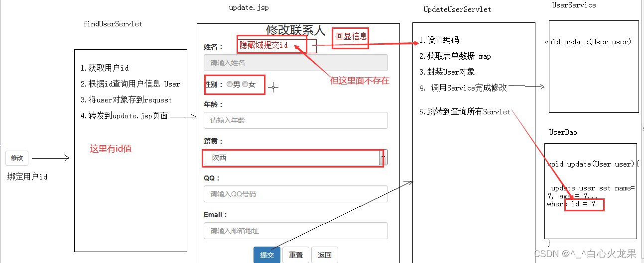Click the where id = ? clause
This screenshot has height=263, width=644.
(x=571, y=204)
